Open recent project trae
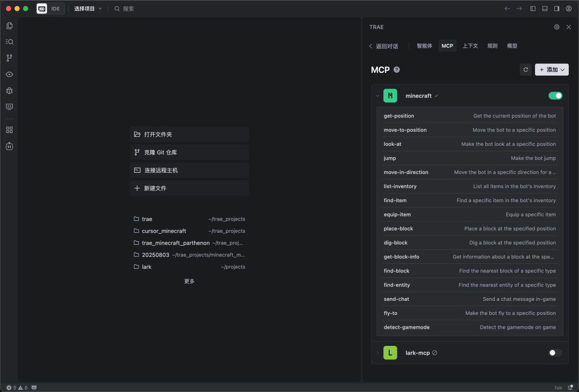This screenshot has height=392, width=579. pos(189,219)
